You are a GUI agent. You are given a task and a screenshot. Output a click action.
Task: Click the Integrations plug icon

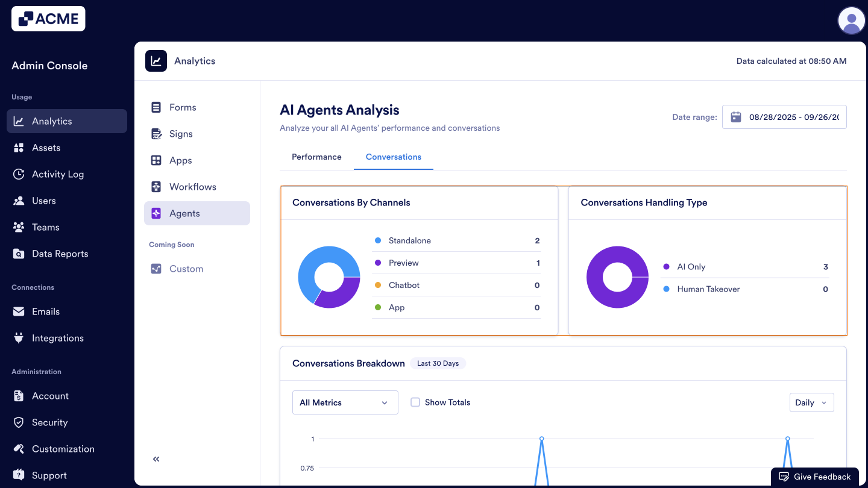click(19, 337)
